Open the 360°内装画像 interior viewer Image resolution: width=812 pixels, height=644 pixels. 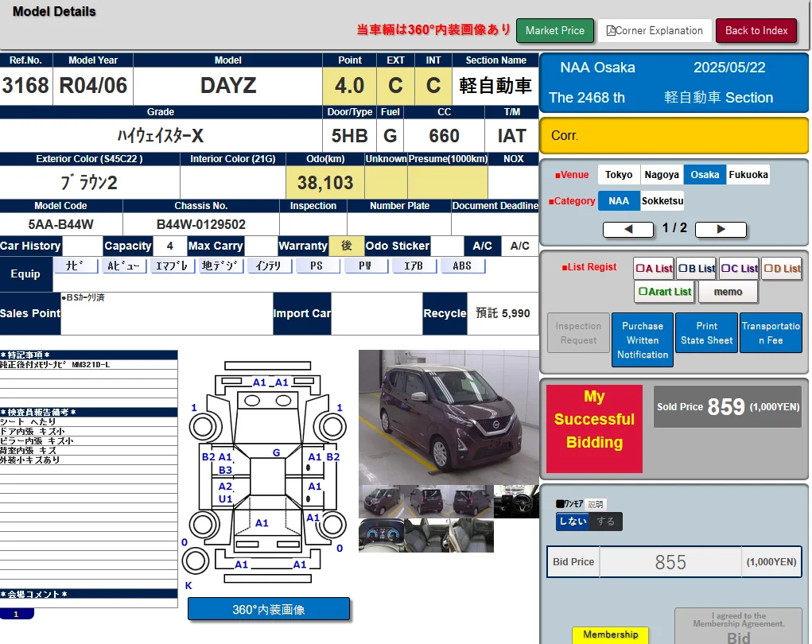point(269,608)
